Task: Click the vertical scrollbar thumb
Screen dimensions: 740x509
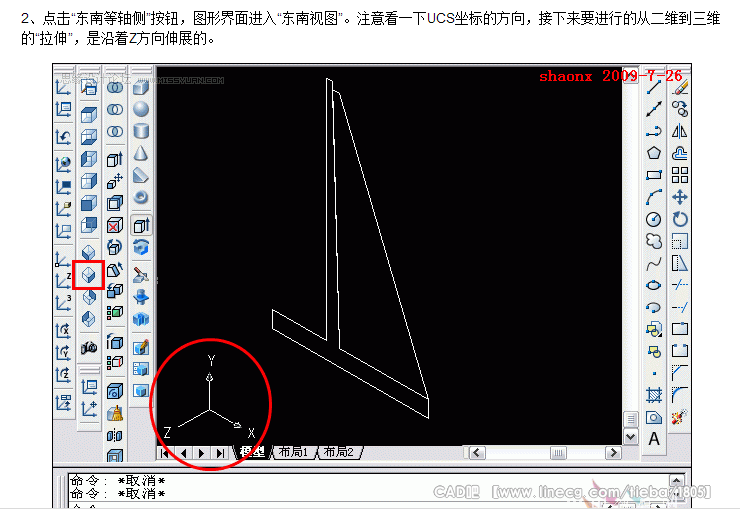Action: pyautogui.click(x=631, y=419)
